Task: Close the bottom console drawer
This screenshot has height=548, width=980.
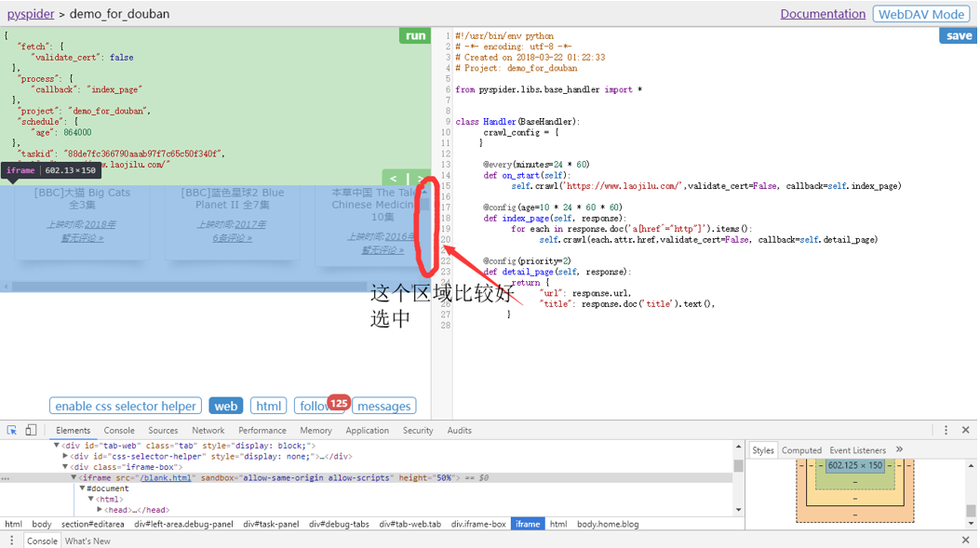Action: click(965, 541)
